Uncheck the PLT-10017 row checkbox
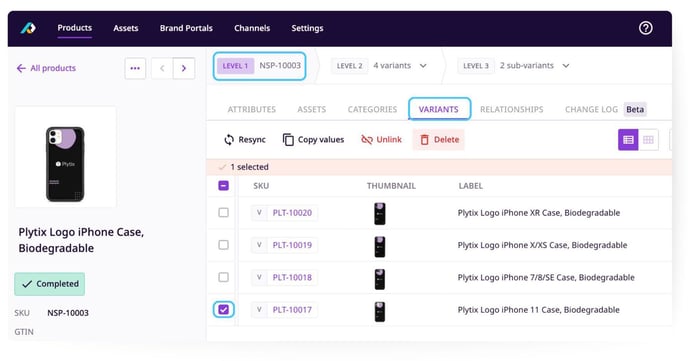688x361 pixels. pos(223,310)
